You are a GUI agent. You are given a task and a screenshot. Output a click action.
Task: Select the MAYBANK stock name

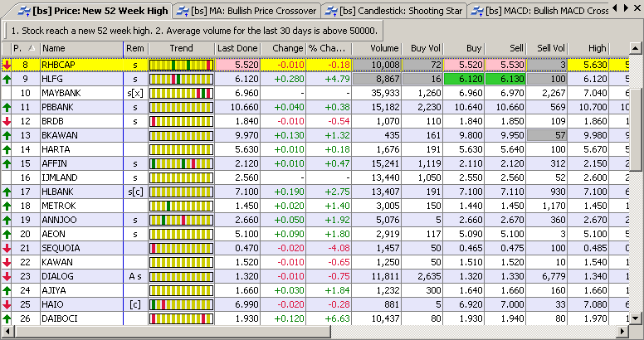pos(61,93)
